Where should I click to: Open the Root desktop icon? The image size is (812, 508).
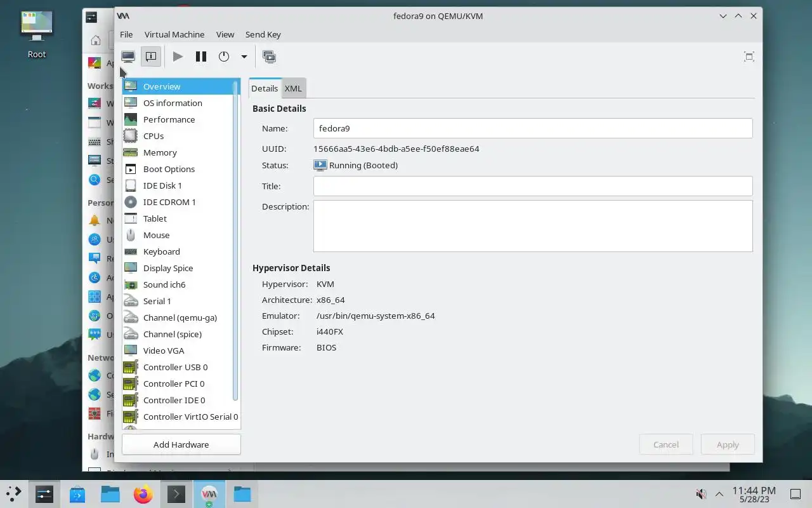coord(37,35)
